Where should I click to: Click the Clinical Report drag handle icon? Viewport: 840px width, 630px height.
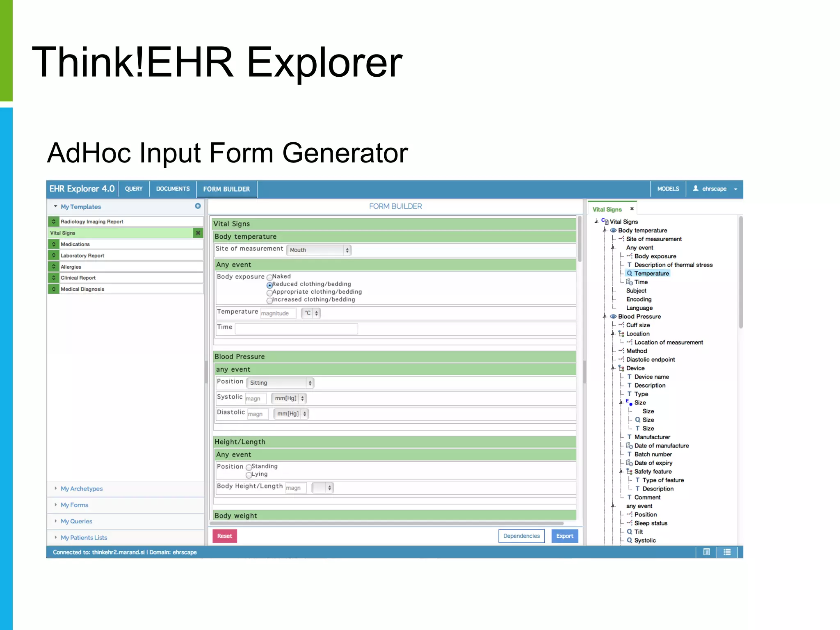coord(53,278)
